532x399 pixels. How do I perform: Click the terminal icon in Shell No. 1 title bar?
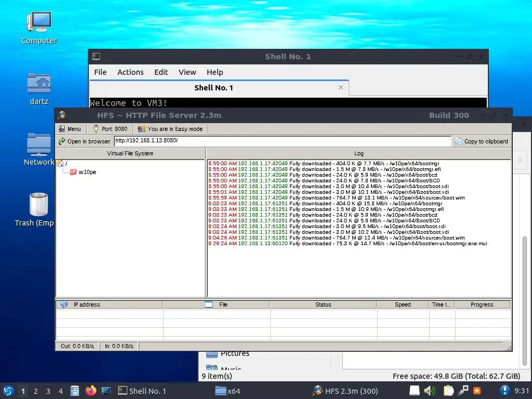click(96, 56)
